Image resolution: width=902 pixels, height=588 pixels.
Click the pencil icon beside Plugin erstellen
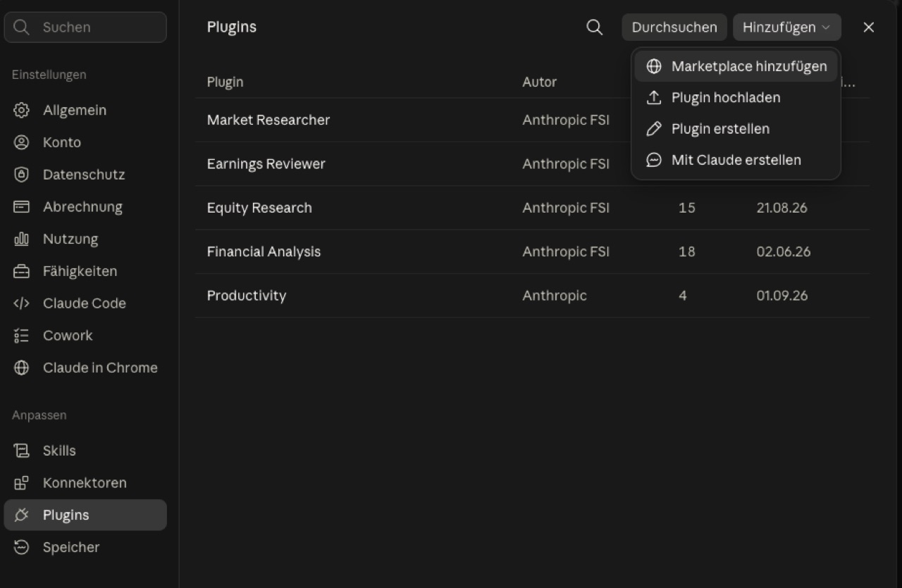tap(654, 129)
